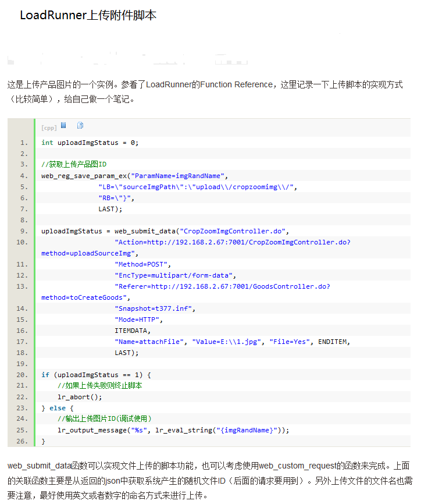Click code line 'int uploadImgStatus = 0;'
Image resolution: width=421 pixels, height=504 pixels.
[90, 143]
